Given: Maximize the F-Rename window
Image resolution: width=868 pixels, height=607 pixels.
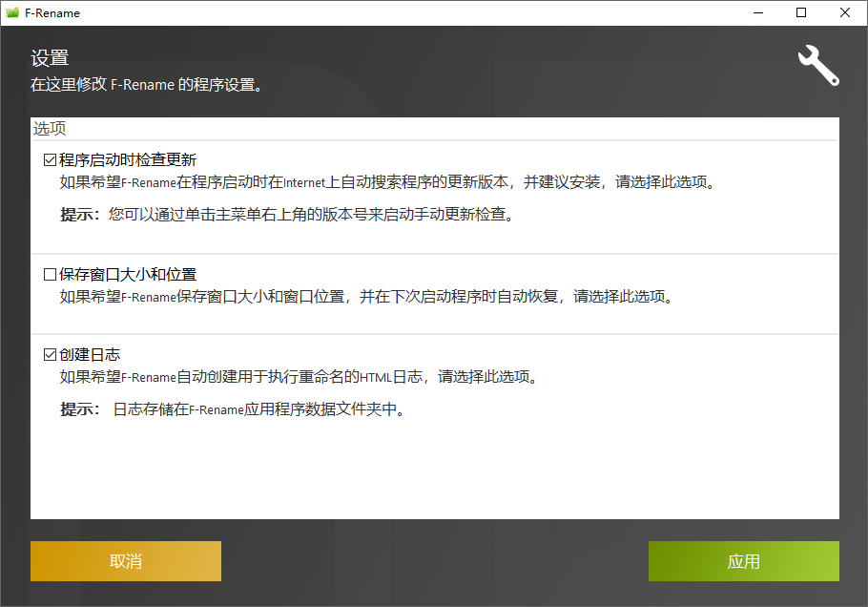Looking at the screenshot, I should [801, 12].
